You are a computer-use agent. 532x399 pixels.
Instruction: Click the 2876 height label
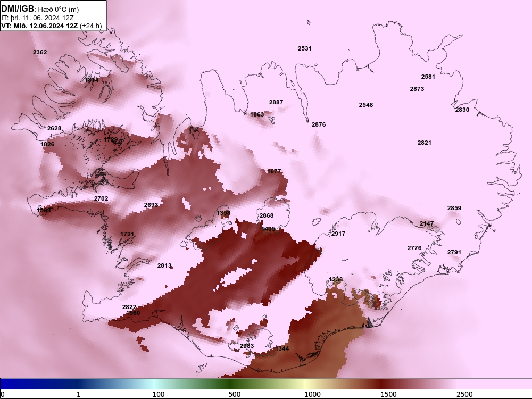click(x=319, y=125)
